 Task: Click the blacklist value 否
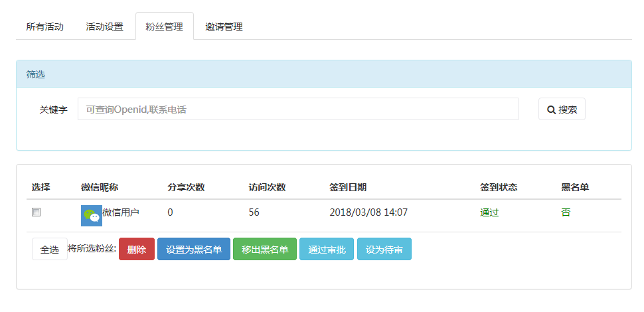tap(566, 212)
